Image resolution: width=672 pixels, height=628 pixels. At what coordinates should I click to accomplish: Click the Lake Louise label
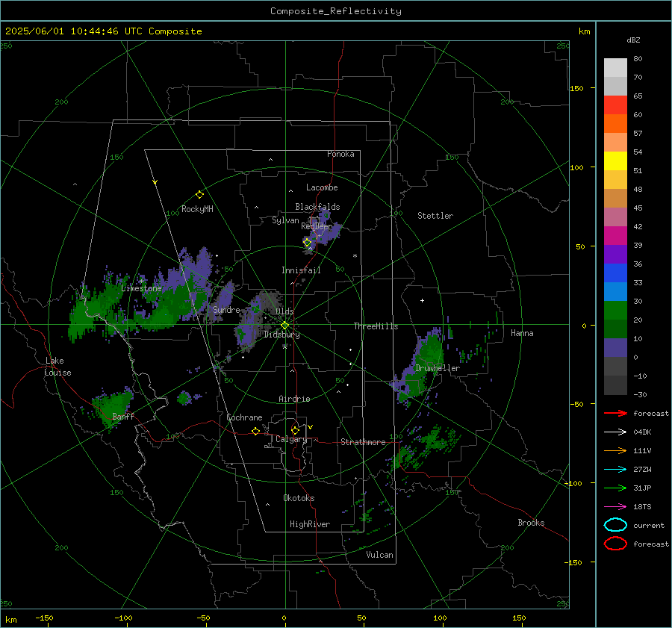[57, 367]
